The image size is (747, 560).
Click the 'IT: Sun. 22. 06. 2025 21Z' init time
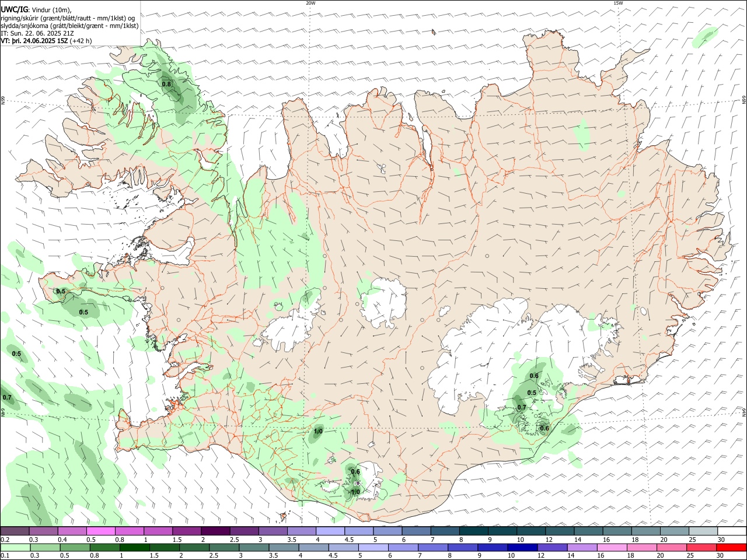(x=37, y=33)
